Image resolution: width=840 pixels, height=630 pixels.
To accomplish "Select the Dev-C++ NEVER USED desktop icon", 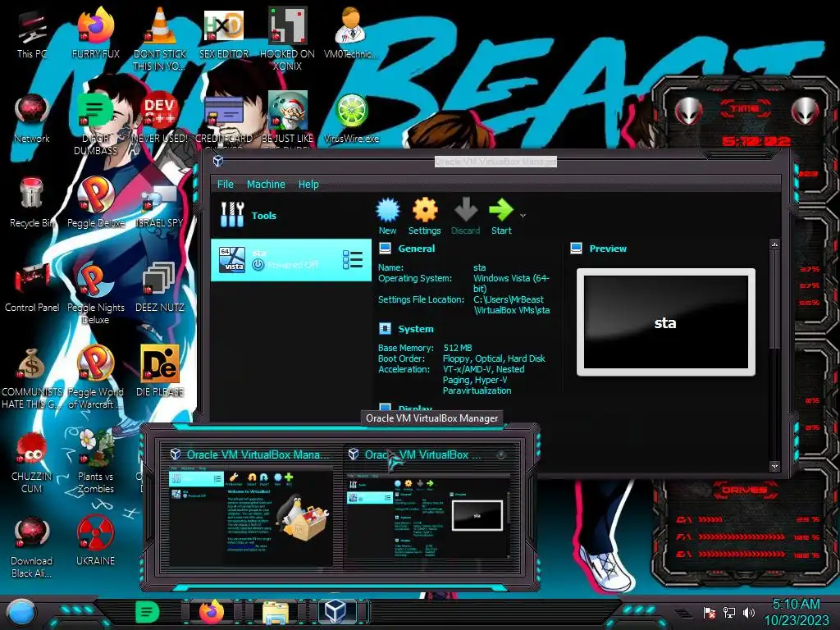I will pyautogui.click(x=160, y=118).
